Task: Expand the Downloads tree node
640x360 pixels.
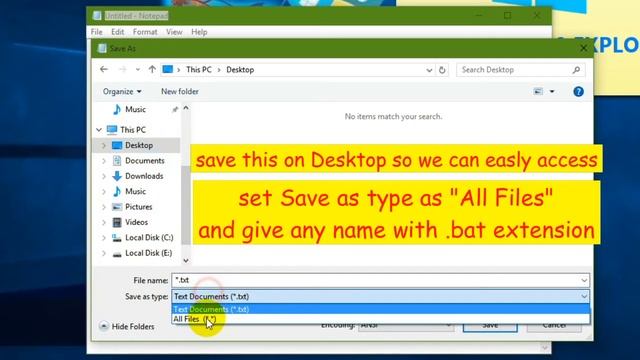Action: (x=104, y=176)
